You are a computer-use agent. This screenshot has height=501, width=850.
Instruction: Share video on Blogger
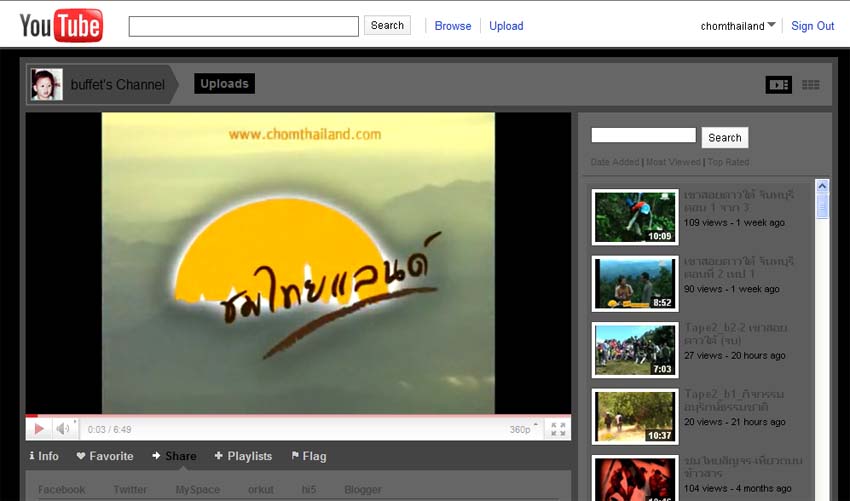click(363, 490)
